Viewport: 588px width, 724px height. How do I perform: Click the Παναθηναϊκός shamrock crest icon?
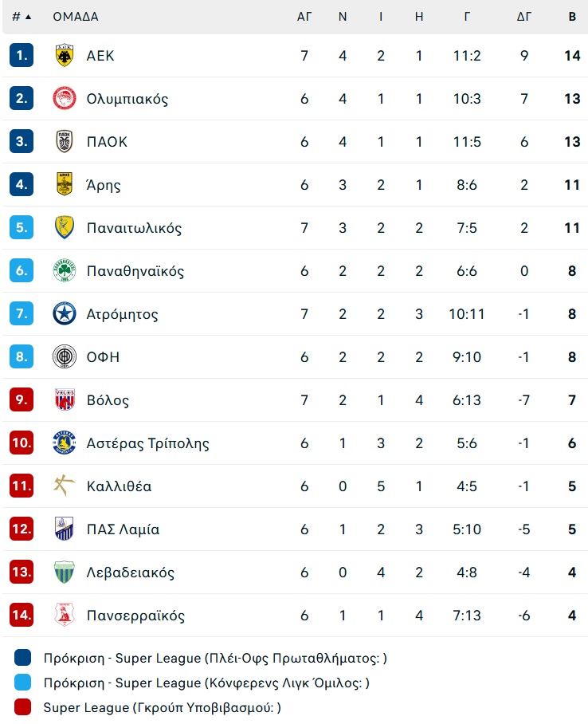[x=65, y=270]
